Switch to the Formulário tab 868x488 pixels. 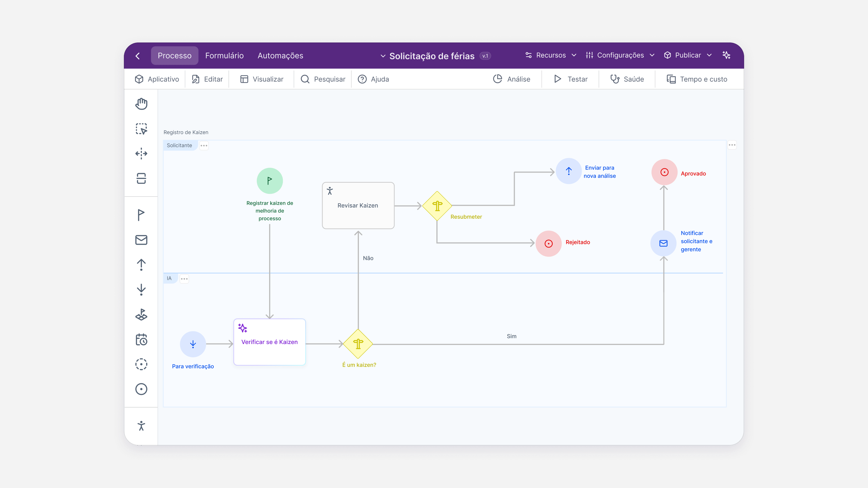pos(225,55)
